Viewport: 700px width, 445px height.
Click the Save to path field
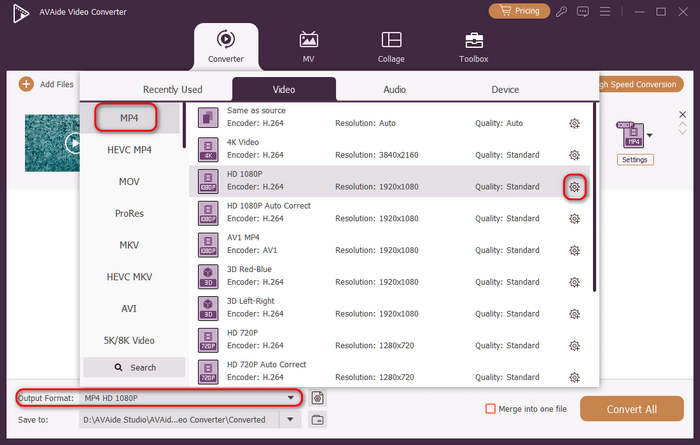point(179,420)
